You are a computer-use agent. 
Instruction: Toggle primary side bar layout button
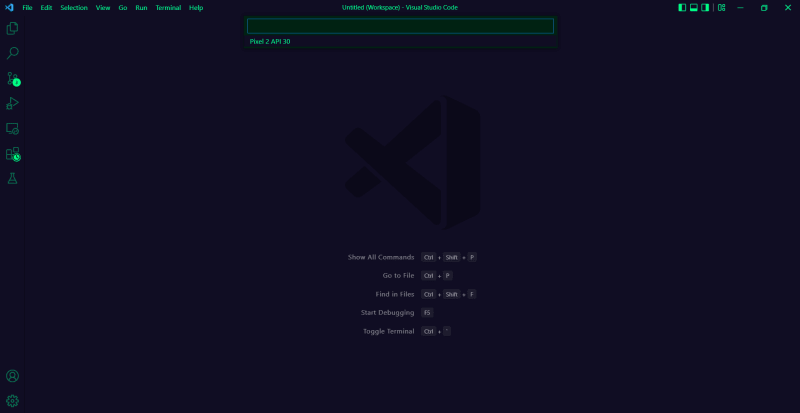[682, 8]
